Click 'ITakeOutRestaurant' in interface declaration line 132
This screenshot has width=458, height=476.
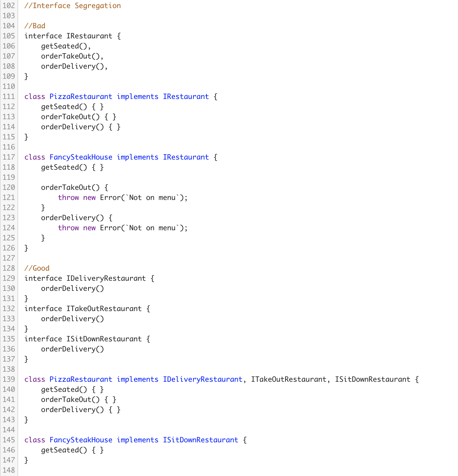(x=104, y=309)
